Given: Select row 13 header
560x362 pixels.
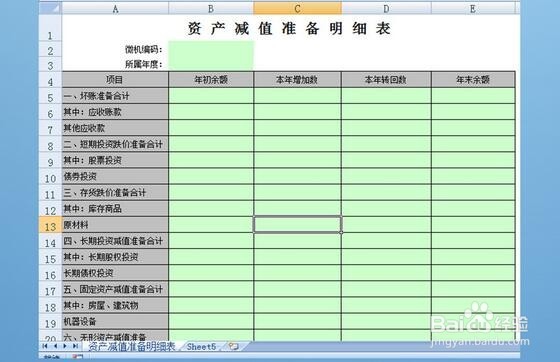Looking at the screenshot, I should coord(50,226).
